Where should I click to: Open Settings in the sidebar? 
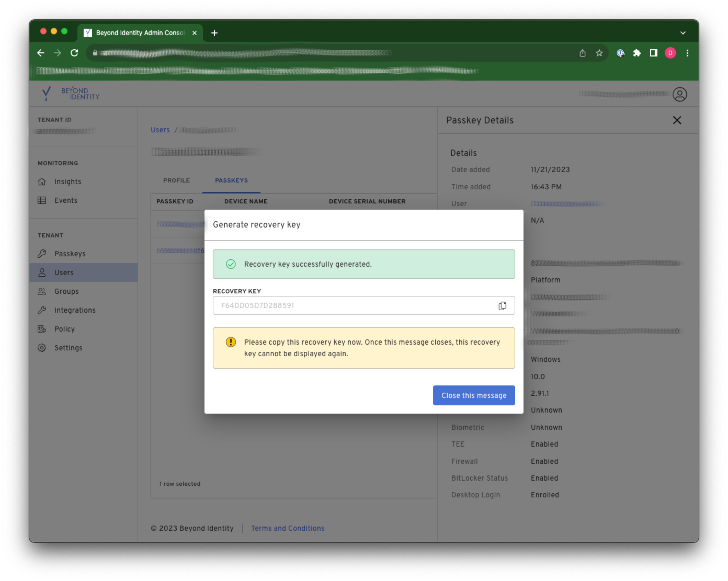tap(68, 348)
